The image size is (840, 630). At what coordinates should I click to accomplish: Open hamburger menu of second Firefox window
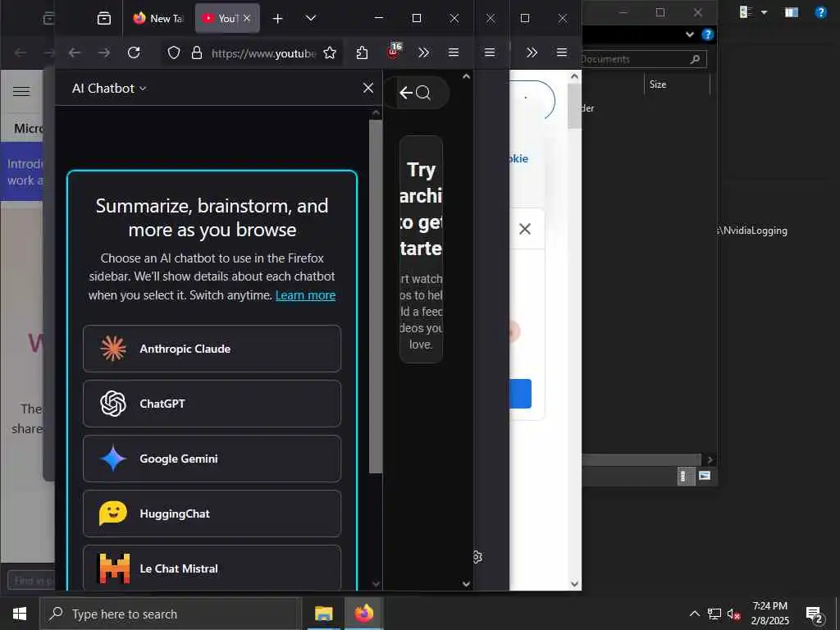(x=490, y=52)
